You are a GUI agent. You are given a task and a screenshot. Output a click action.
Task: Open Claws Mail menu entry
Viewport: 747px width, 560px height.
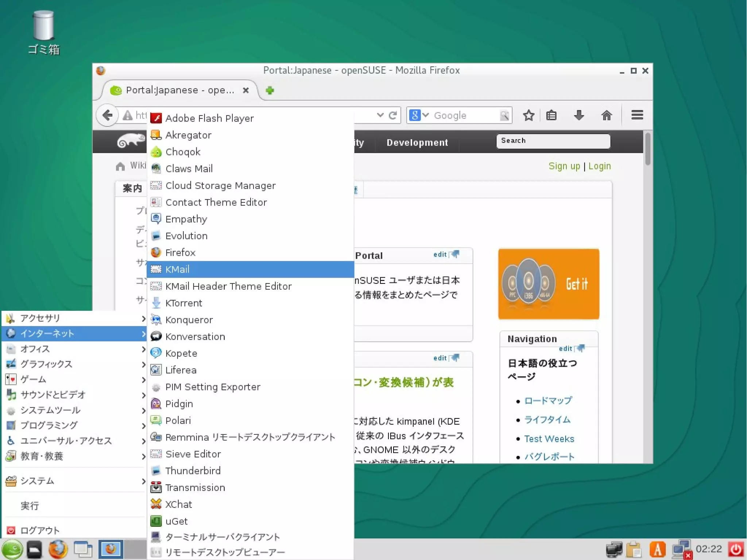click(x=250, y=168)
